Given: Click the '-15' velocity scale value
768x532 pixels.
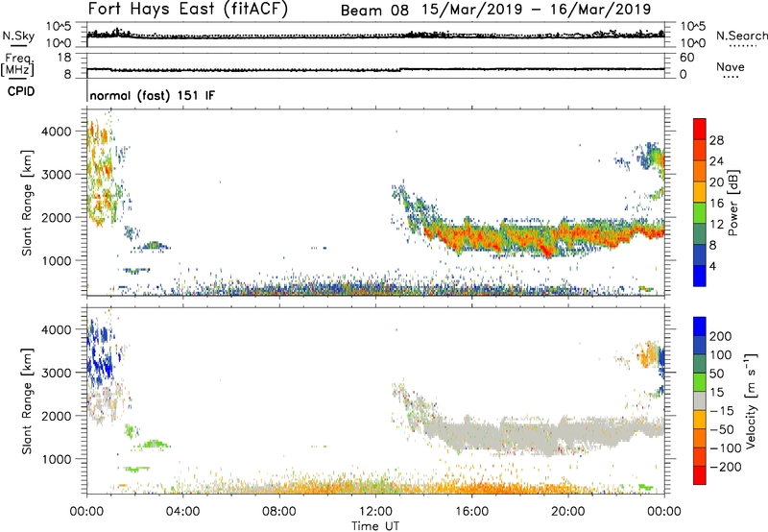Looking at the screenshot, I should click(722, 411).
